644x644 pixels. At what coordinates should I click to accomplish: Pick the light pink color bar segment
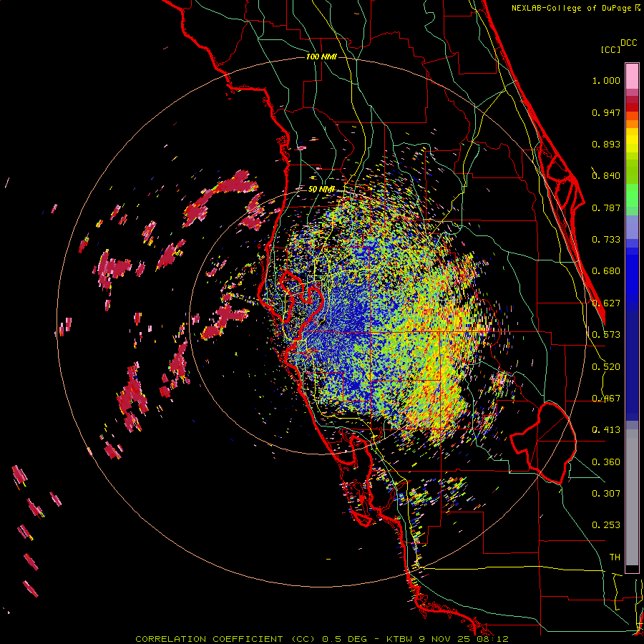(x=632, y=77)
